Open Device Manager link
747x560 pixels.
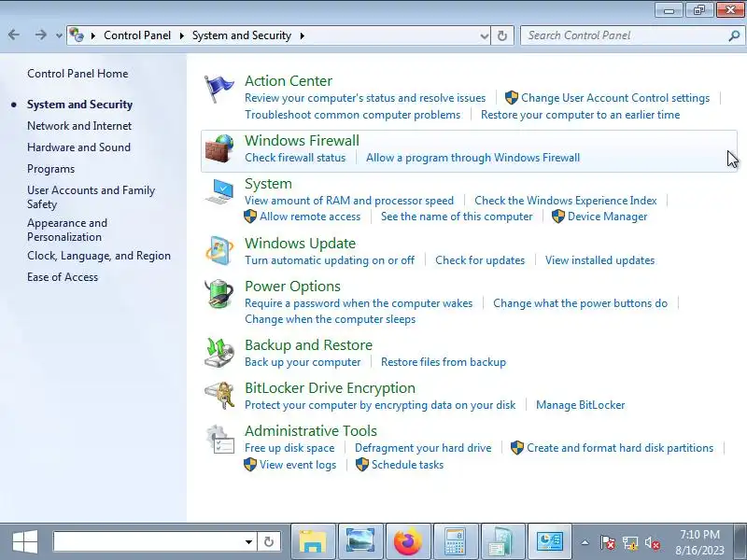[x=608, y=217]
